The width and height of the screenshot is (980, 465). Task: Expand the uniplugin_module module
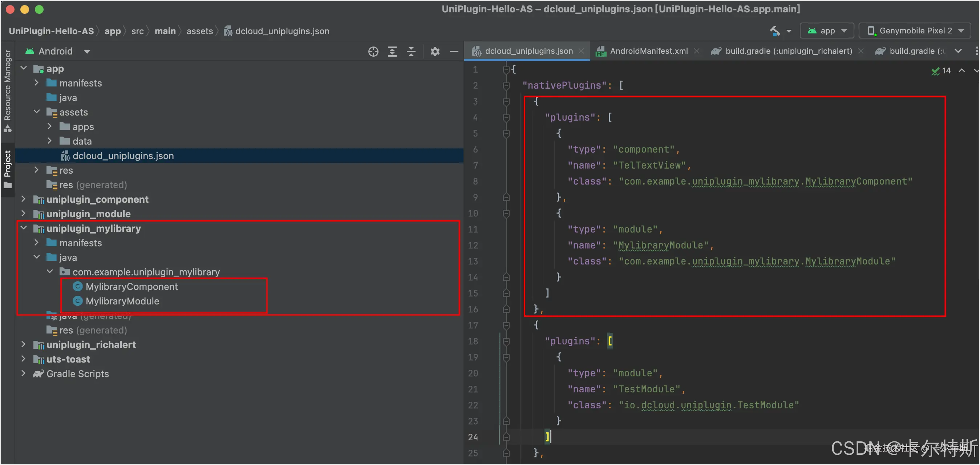[x=24, y=214]
